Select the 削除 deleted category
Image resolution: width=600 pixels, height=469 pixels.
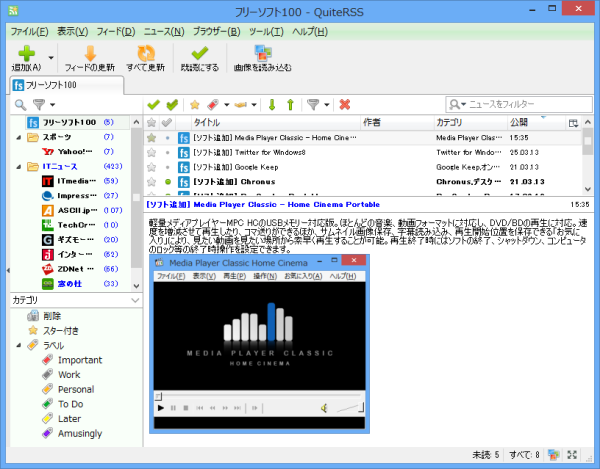[x=52, y=316]
